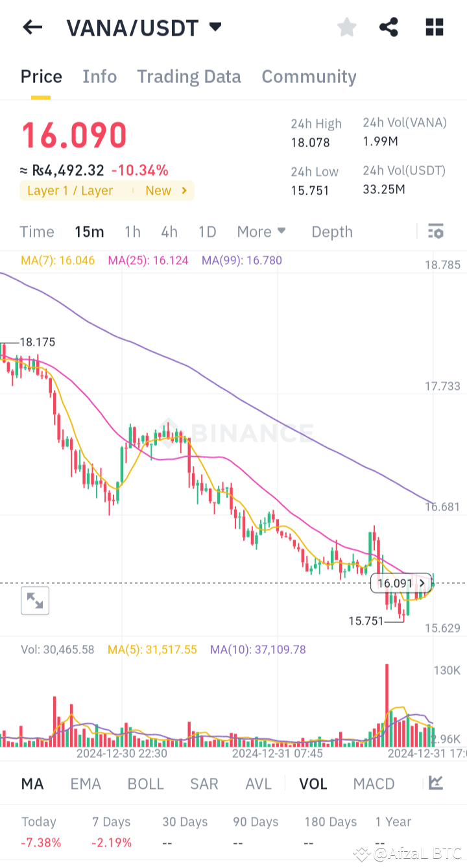The height and width of the screenshot is (868, 467).
Task: Enable the BOLL indicator
Action: point(145,783)
